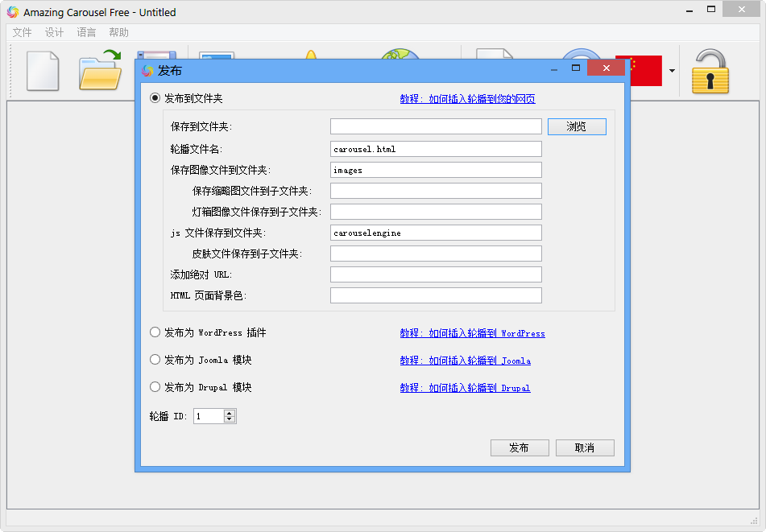Click the padlock upgrade icon

(x=710, y=72)
